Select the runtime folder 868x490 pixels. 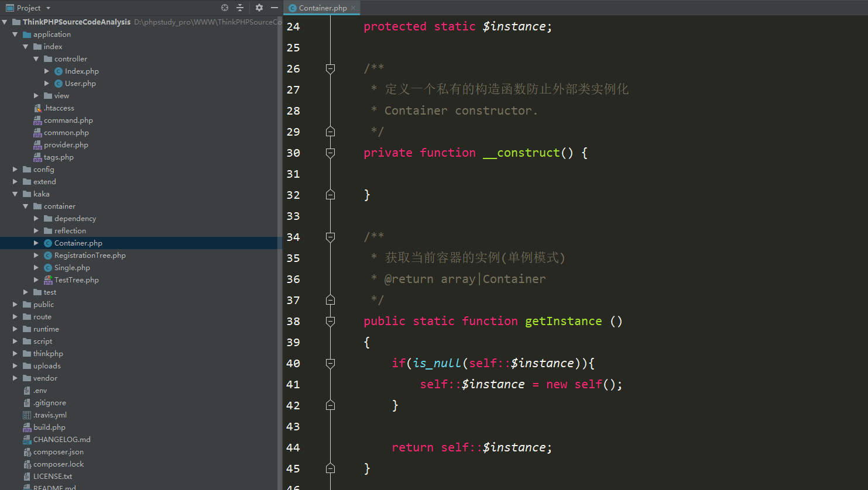point(46,329)
